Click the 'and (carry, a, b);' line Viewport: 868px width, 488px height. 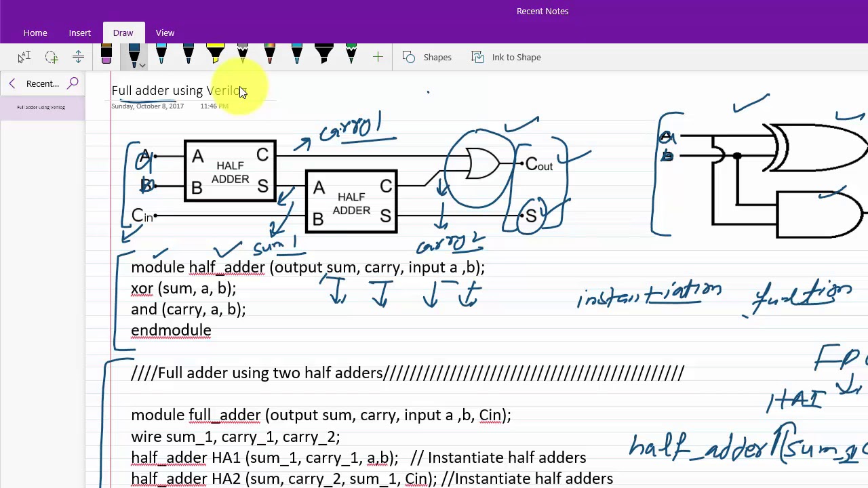click(188, 309)
